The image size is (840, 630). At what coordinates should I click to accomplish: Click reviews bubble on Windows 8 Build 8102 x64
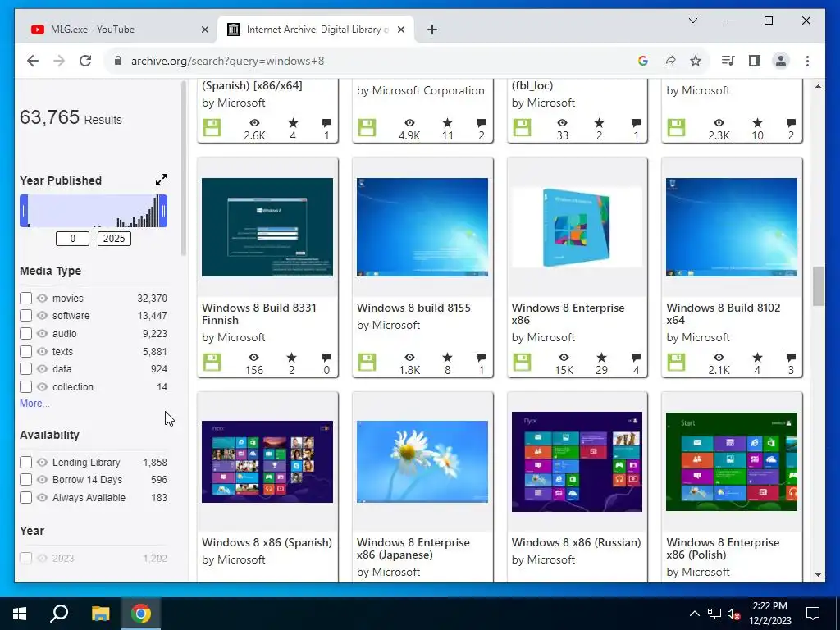(791, 358)
